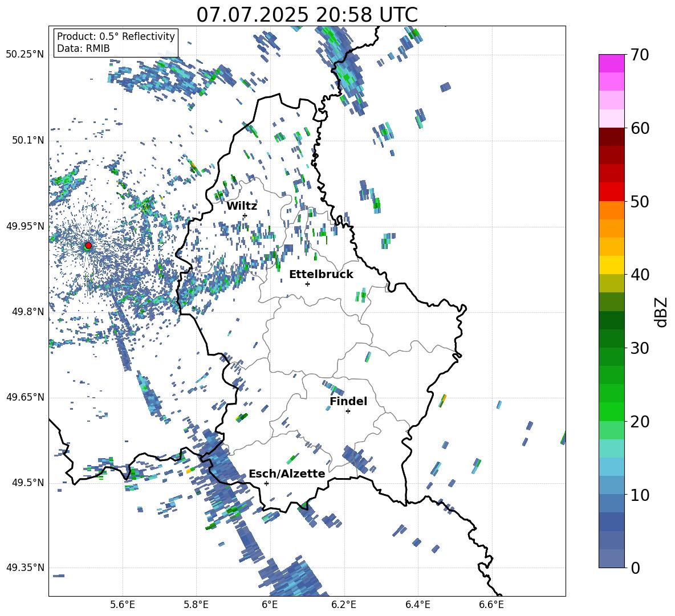Click the 49.35°N latitude label
Screen dimensions: 675x616
click(25, 568)
